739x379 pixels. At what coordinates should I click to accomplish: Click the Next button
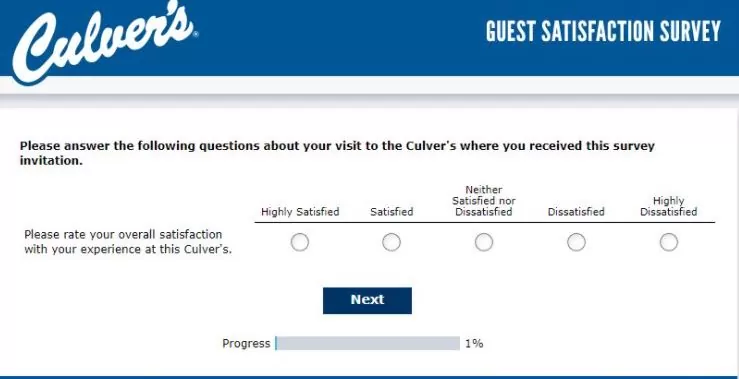pyautogui.click(x=367, y=300)
